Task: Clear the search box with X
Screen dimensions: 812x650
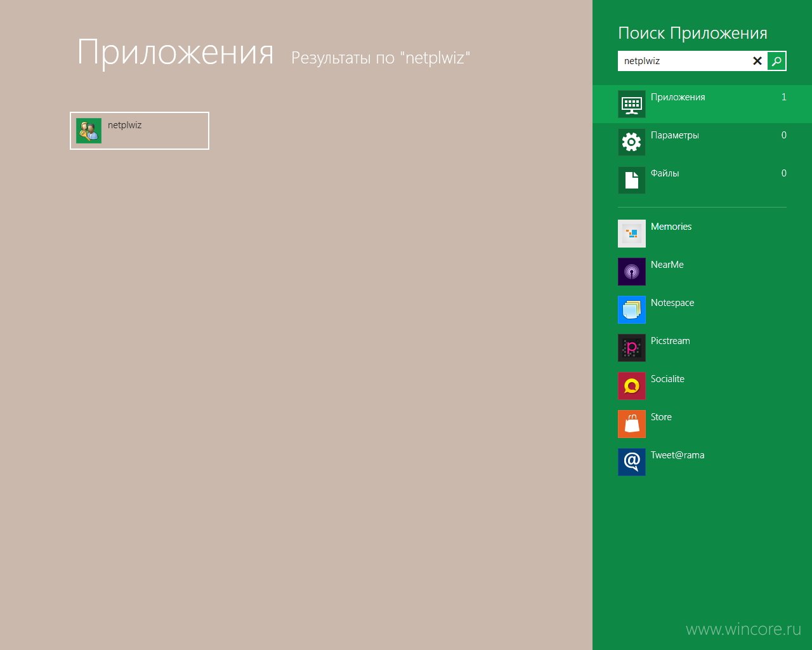Action: click(x=757, y=61)
